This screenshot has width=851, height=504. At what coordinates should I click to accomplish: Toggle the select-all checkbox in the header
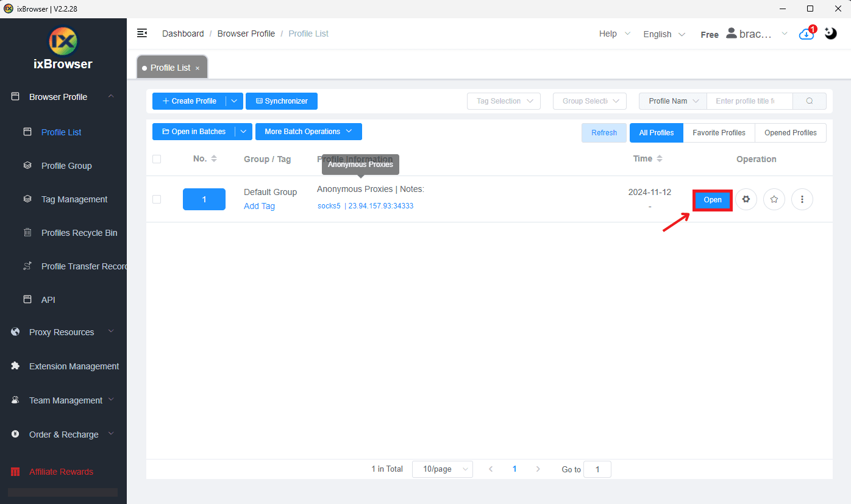coord(157,158)
